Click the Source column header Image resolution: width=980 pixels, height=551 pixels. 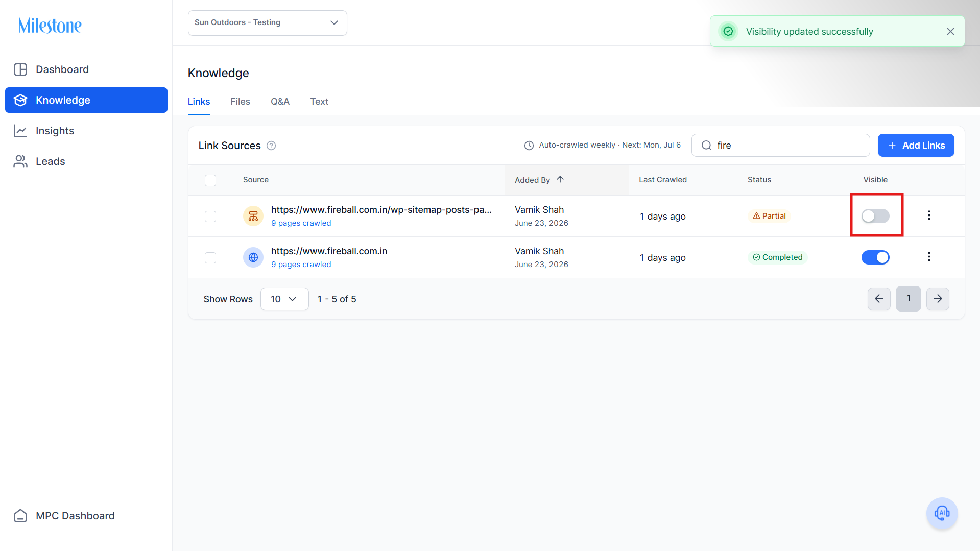(x=255, y=180)
